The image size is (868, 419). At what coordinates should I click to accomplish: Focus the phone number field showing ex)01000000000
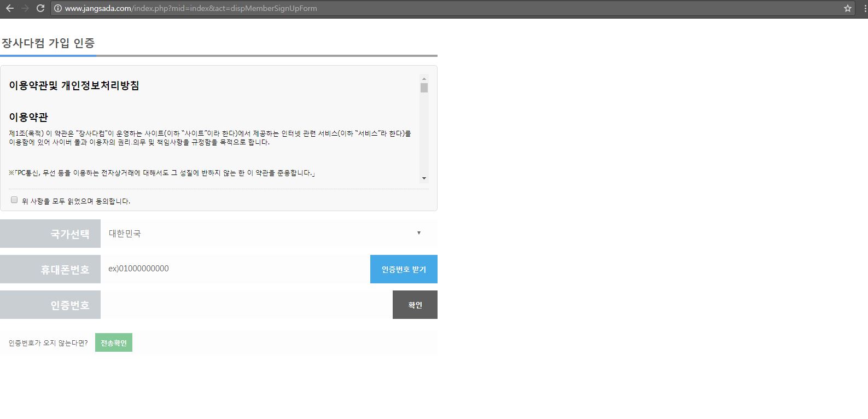click(x=235, y=269)
